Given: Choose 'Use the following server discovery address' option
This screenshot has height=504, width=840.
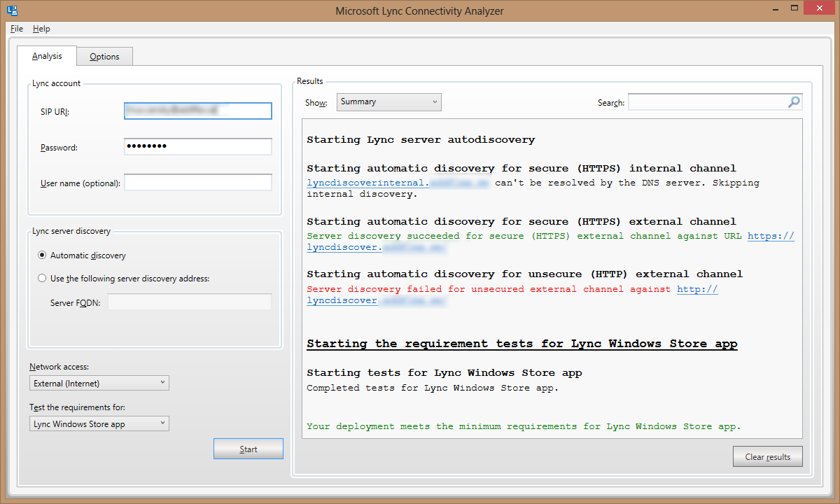Looking at the screenshot, I should [43, 278].
